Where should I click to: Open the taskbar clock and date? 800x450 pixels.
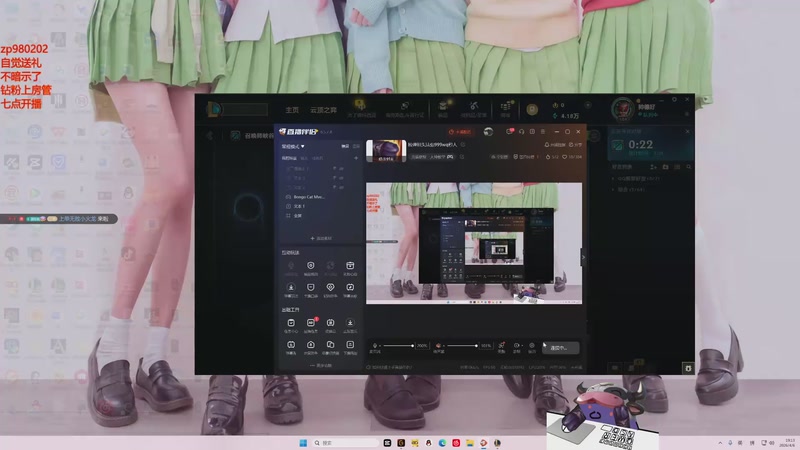coord(789,442)
